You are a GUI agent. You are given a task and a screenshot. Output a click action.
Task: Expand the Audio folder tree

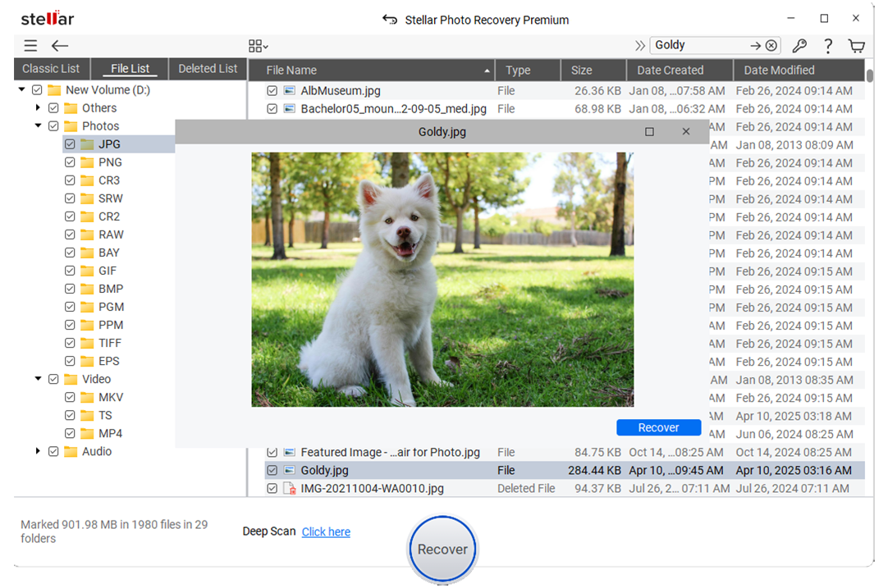tap(37, 451)
